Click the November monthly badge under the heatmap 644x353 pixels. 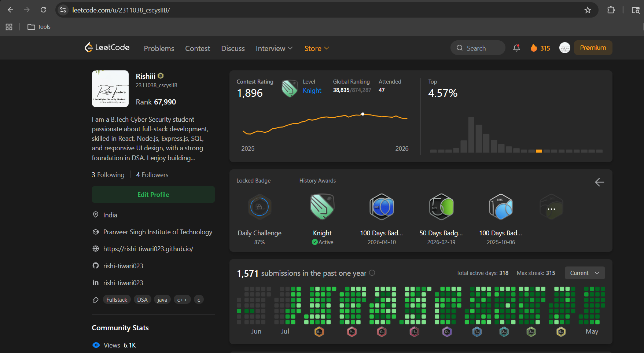coord(414,332)
